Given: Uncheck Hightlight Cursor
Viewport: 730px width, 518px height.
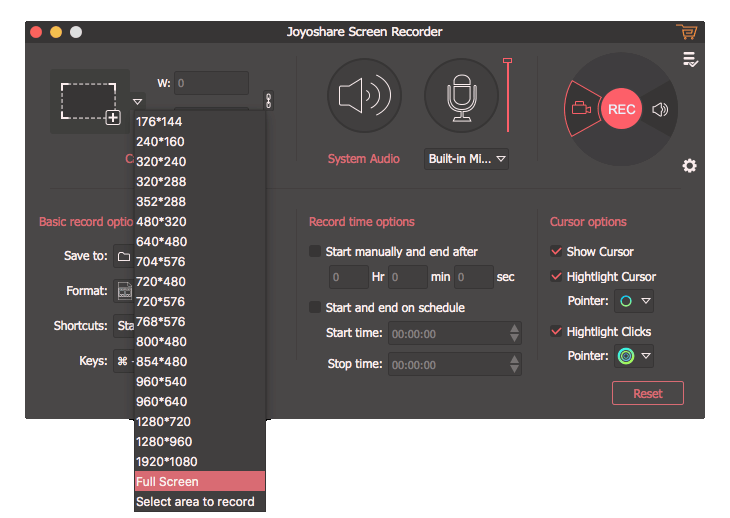Looking at the screenshot, I should coord(556,276).
